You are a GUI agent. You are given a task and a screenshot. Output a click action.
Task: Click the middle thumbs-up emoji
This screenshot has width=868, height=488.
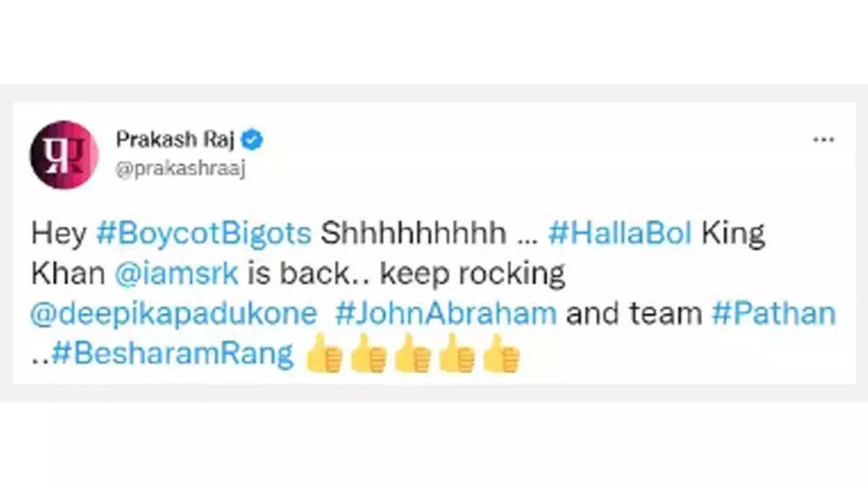coord(413,354)
